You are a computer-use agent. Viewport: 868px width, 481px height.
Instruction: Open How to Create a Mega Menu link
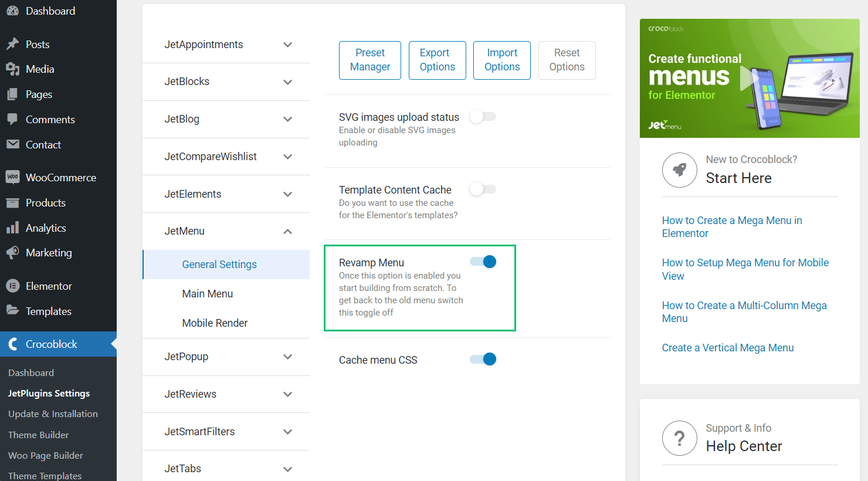pyautogui.click(x=732, y=227)
